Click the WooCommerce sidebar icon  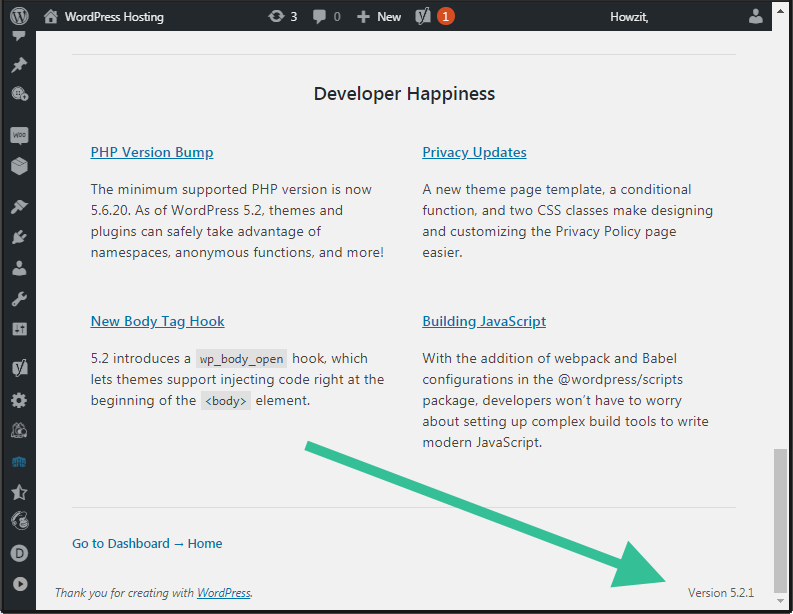(19, 135)
